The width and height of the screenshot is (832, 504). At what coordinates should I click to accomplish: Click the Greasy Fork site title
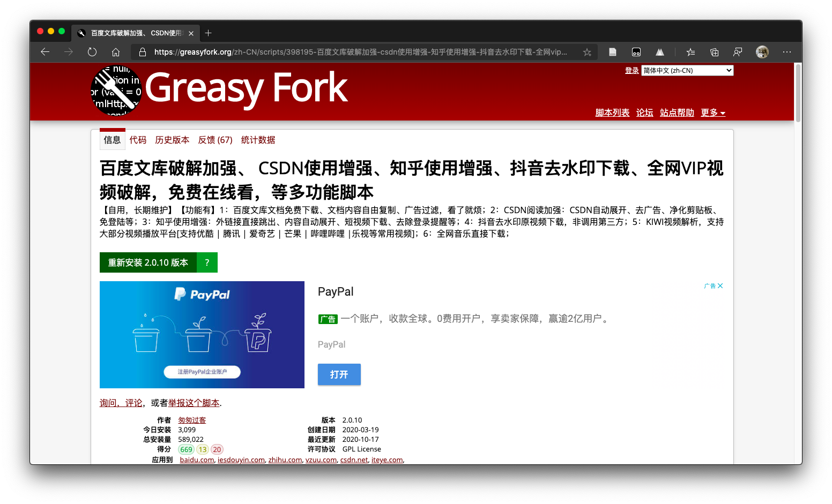tap(247, 88)
